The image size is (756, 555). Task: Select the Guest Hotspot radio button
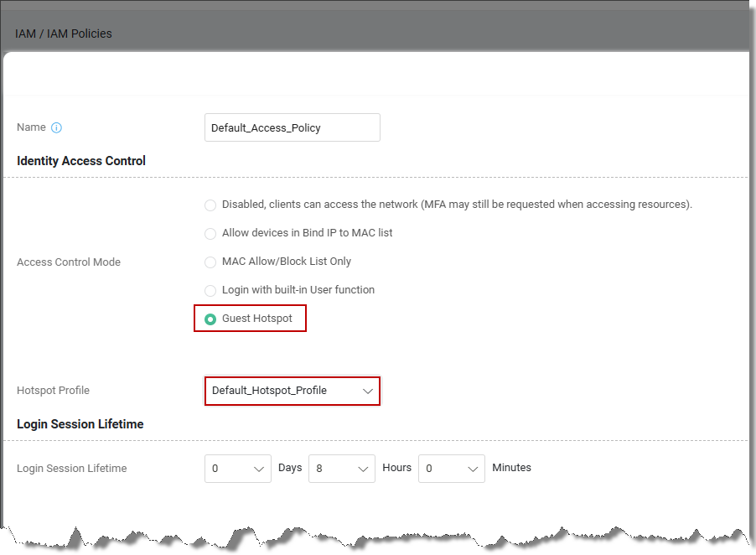(x=210, y=319)
